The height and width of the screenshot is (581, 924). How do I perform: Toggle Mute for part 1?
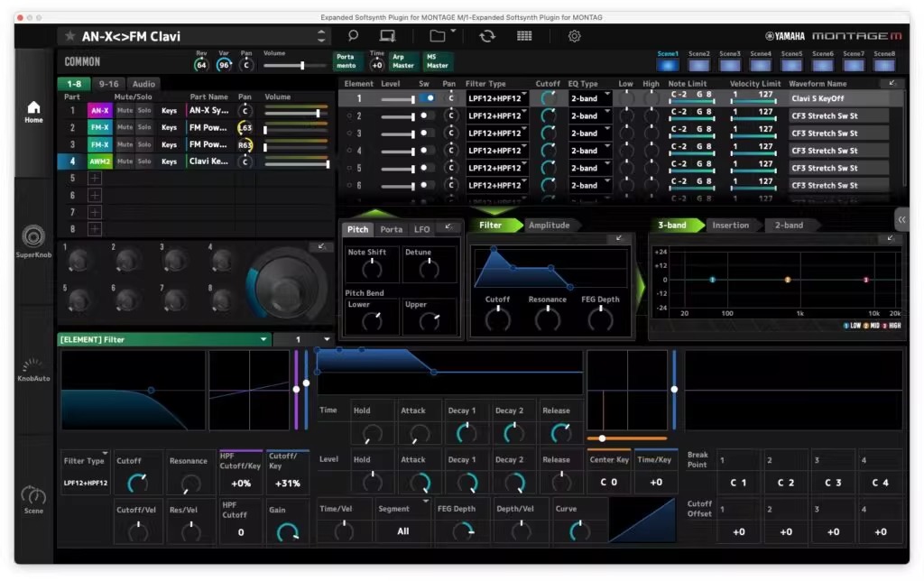pos(125,110)
